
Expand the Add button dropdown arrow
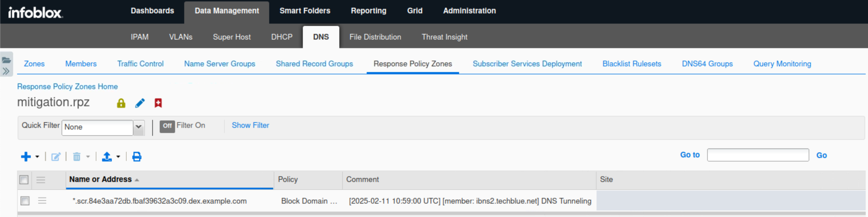tap(37, 157)
